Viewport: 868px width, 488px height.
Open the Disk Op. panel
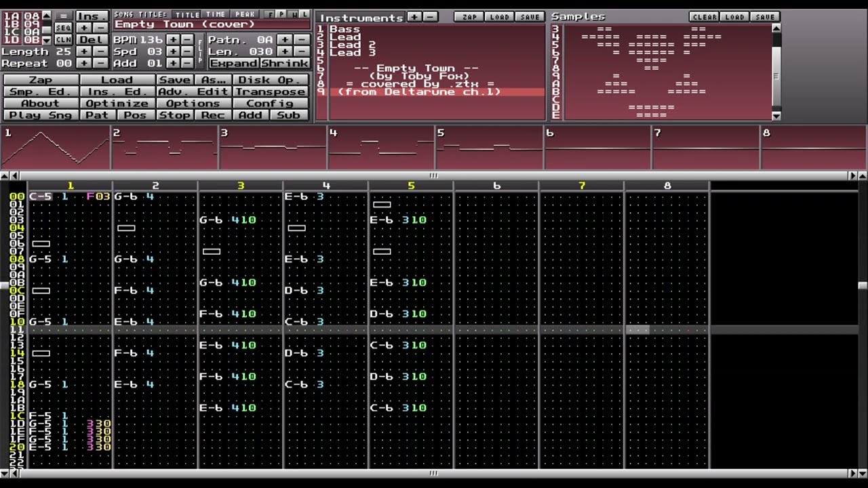(271, 80)
